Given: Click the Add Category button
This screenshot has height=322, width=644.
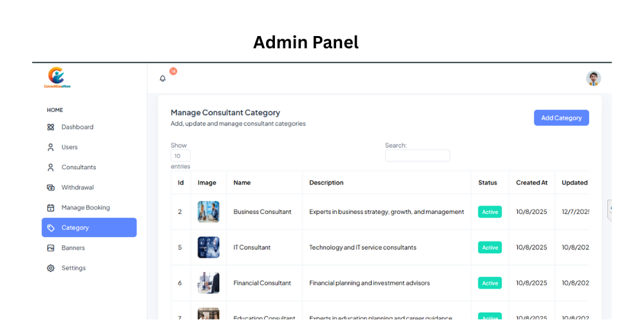Looking at the screenshot, I should point(562,118).
